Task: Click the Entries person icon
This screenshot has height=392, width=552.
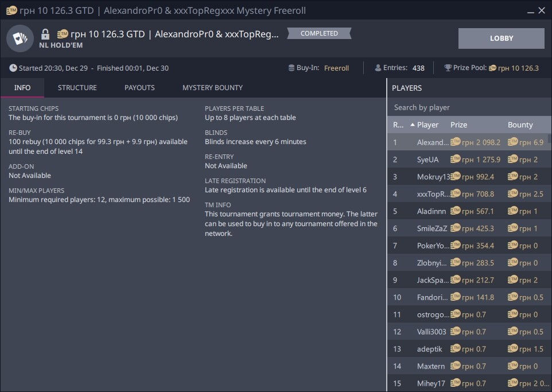Action: 378,68
